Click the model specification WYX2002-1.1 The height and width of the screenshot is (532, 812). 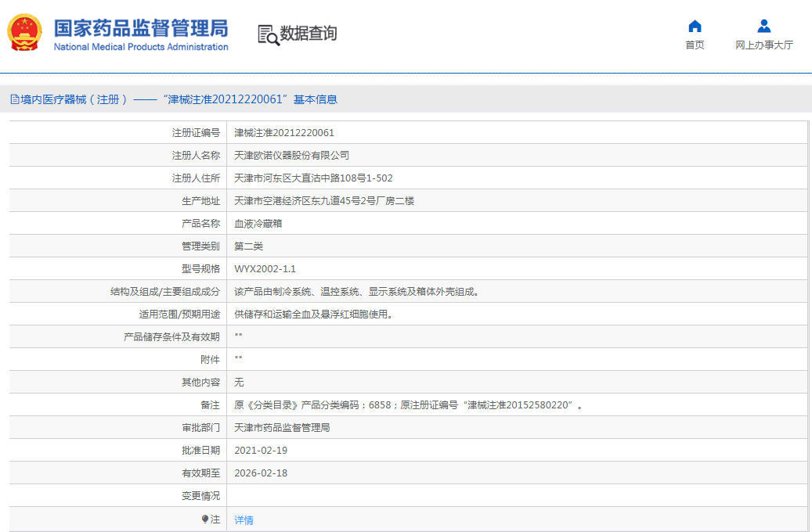point(265,269)
